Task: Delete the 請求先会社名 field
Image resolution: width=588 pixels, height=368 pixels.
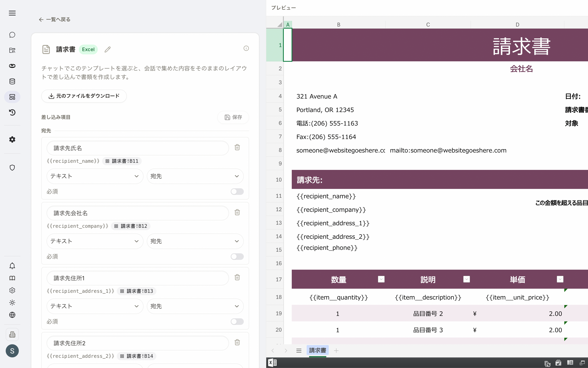Action: tap(237, 212)
